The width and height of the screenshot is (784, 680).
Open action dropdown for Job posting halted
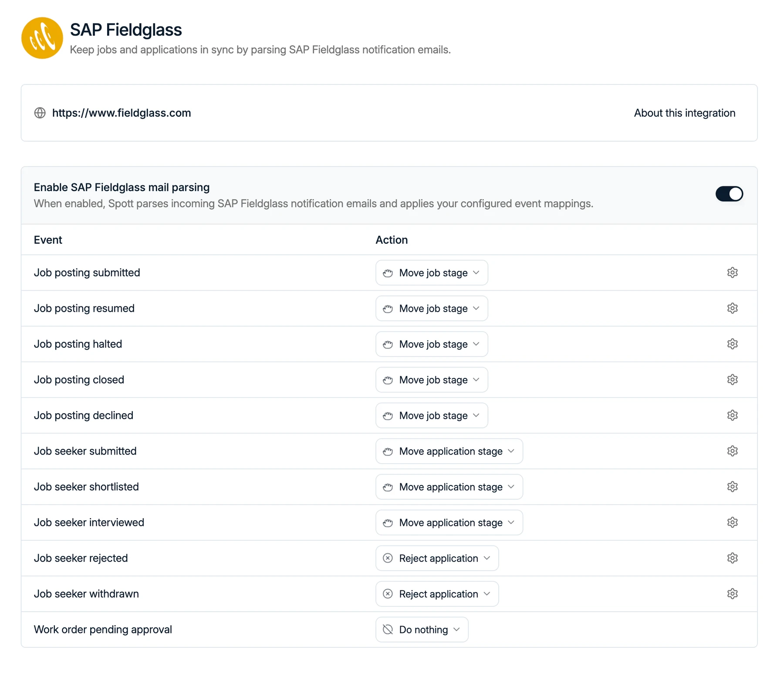[432, 344]
